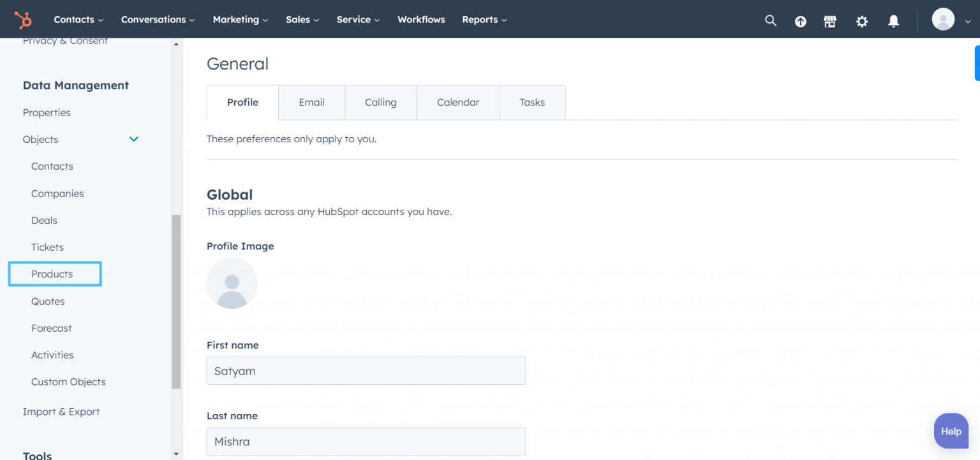Switch to the Email tab

[x=311, y=102]
